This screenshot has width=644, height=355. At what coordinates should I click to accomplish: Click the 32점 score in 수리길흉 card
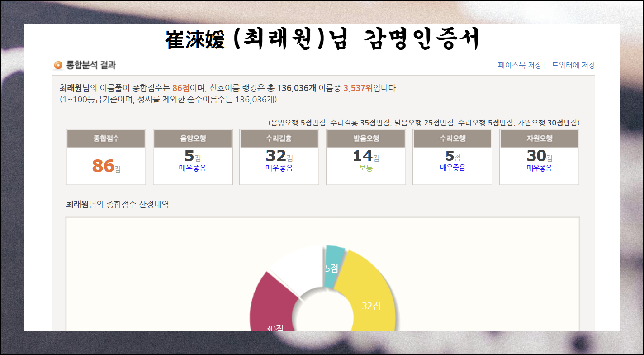coord(279,156)
